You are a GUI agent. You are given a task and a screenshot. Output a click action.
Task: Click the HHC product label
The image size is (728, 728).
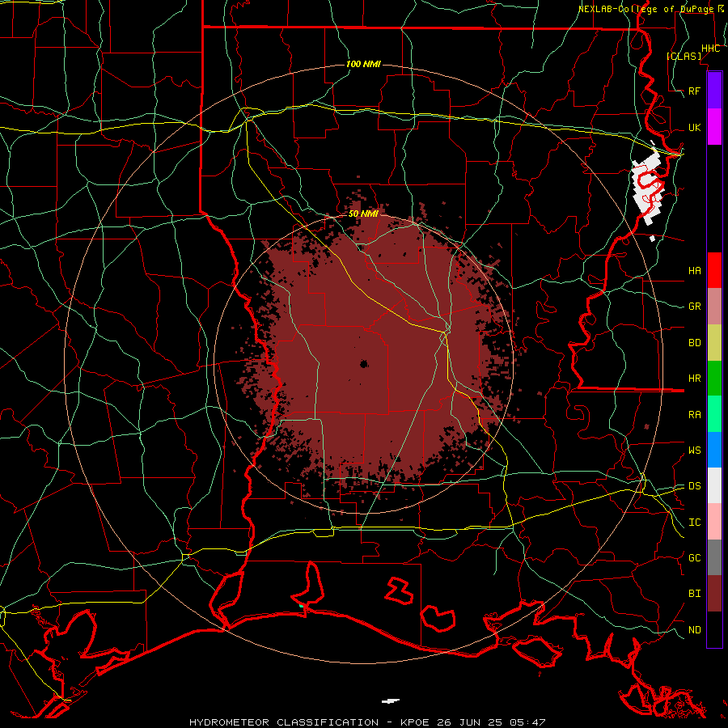click(x=710, y=48)
